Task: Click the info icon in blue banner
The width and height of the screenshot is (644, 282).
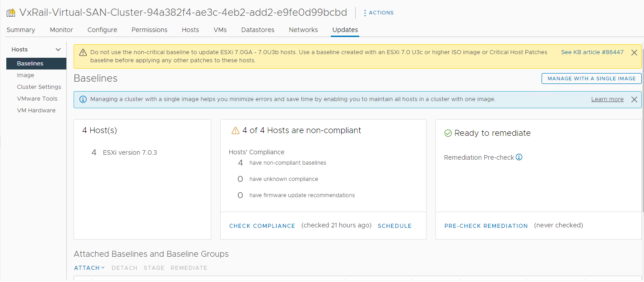Action: (x=83, y=99)
